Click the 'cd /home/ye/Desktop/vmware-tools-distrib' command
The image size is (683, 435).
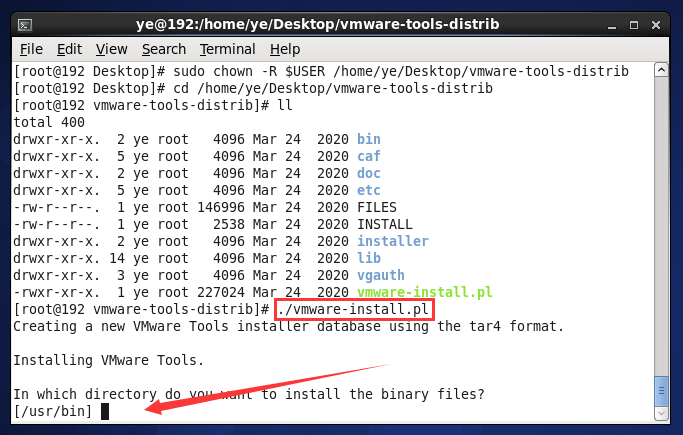click(x=333, y=88)
